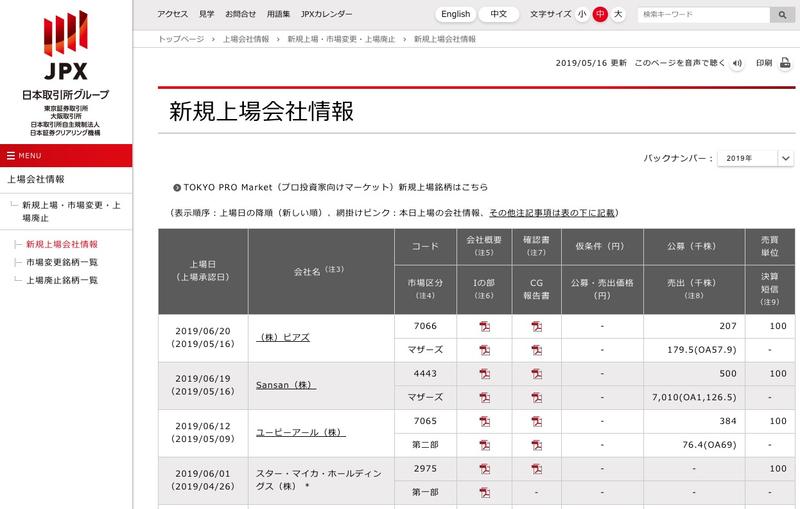
Task: Open the back number year dropdown
Action: pyautogui.click(x=756, y=159)
